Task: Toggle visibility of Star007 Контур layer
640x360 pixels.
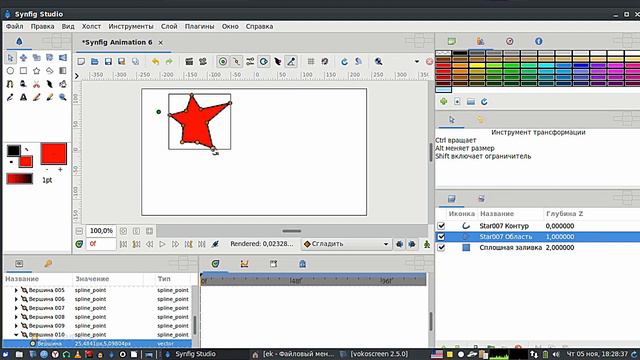Action: (441, 226)
